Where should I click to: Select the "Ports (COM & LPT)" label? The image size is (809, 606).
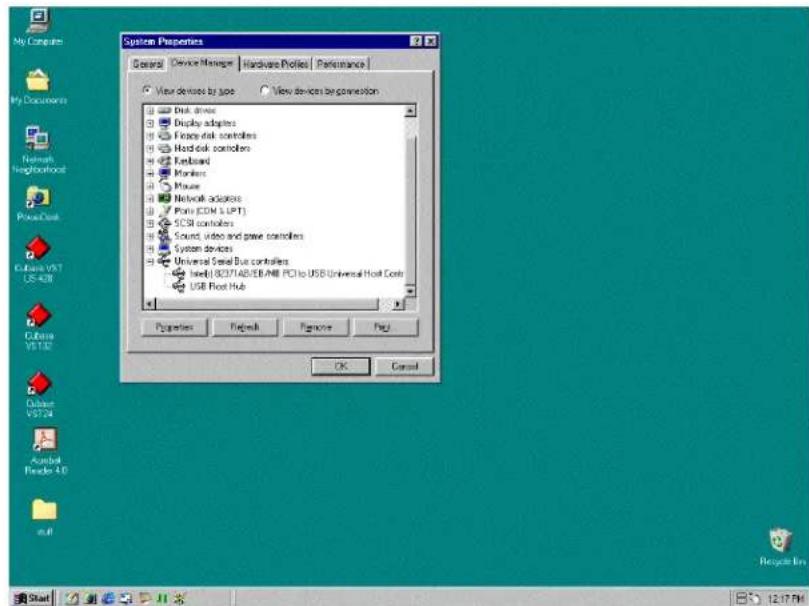pyautogui.click(x=210, y=211)
